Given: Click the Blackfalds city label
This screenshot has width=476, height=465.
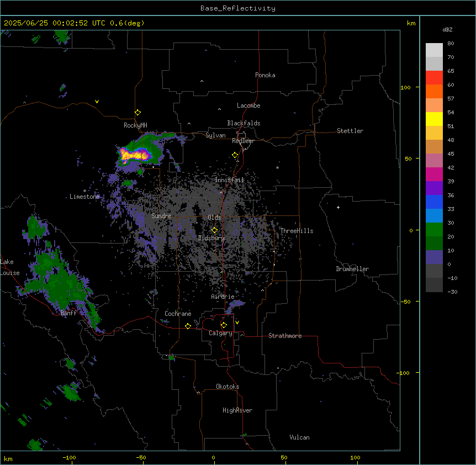Looking at the screenshot, I should coord(244,123).
